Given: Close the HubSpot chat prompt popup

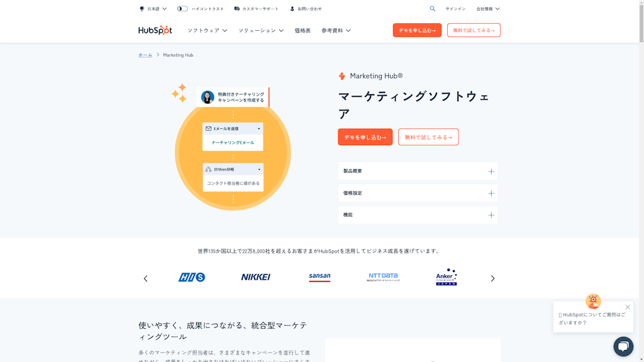Looking at the screenshot, I should pos(627,307).
